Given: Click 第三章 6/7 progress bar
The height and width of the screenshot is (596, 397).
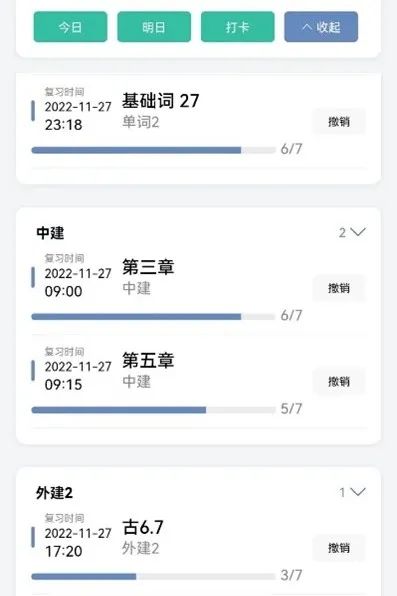Looking at the screenshot, I should [153, 317].
